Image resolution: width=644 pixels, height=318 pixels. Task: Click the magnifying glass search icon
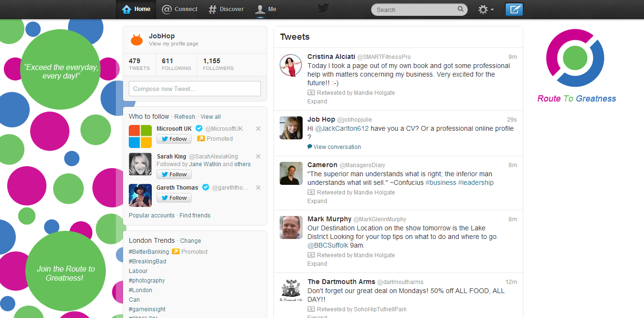461,9
